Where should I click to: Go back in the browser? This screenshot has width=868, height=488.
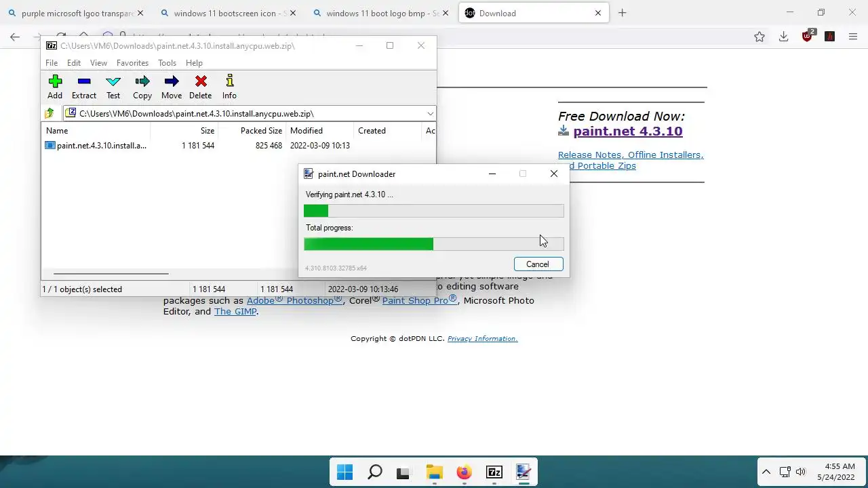pyautogui.click(x=15, y=37)
